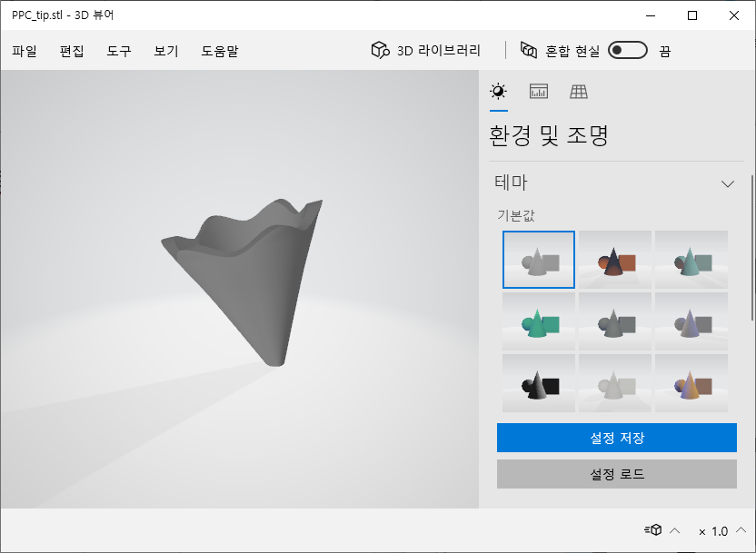Image resolution: width=756 pixels, height=553 pixels.
Task: Expand the × 1.0 speed chevron
Action: coord(741,530)
